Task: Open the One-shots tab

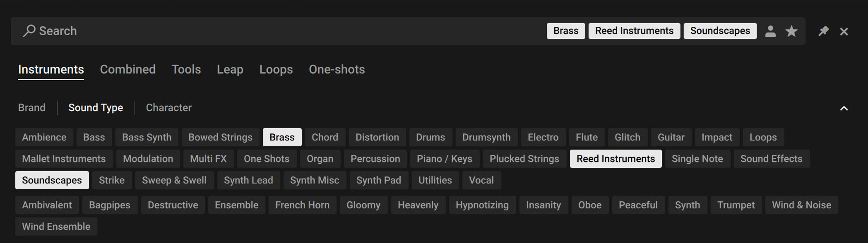Action: click(337, 69)
